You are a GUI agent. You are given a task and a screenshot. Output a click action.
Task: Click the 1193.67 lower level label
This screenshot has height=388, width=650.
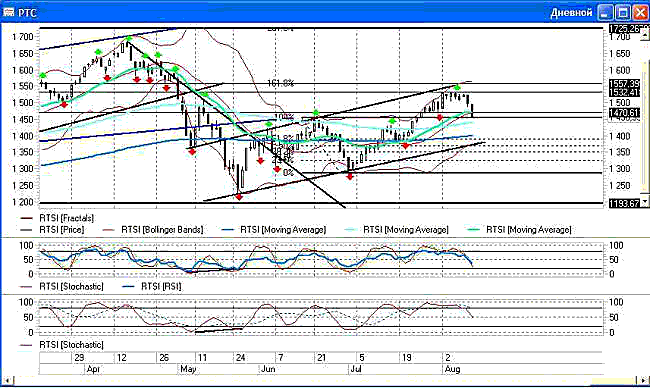[624, 204]
